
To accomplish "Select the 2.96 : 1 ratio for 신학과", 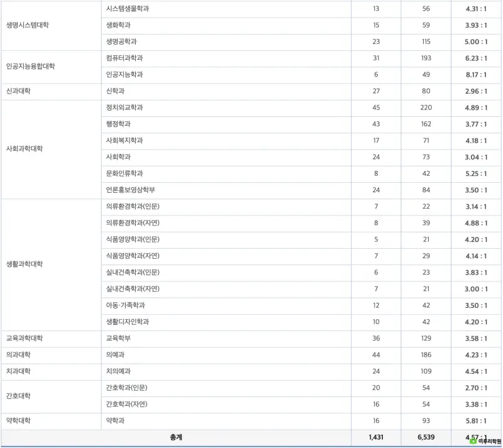I will coord(476,91).
